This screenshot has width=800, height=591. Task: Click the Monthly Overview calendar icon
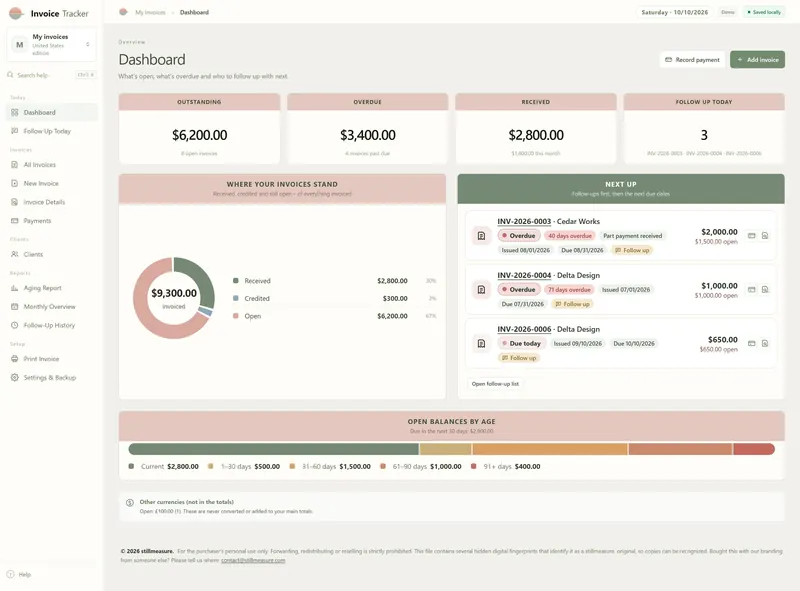click(14, 307)
